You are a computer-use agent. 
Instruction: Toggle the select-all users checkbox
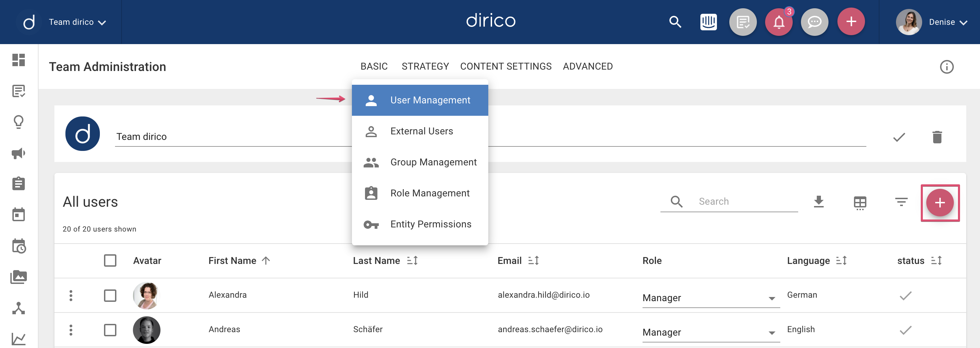point(110,261)
